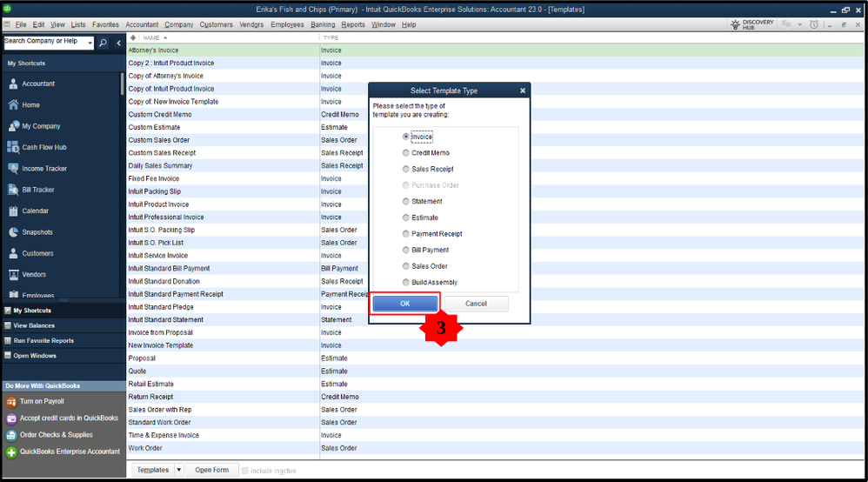Click the View Balances icon

pos(8,325)
